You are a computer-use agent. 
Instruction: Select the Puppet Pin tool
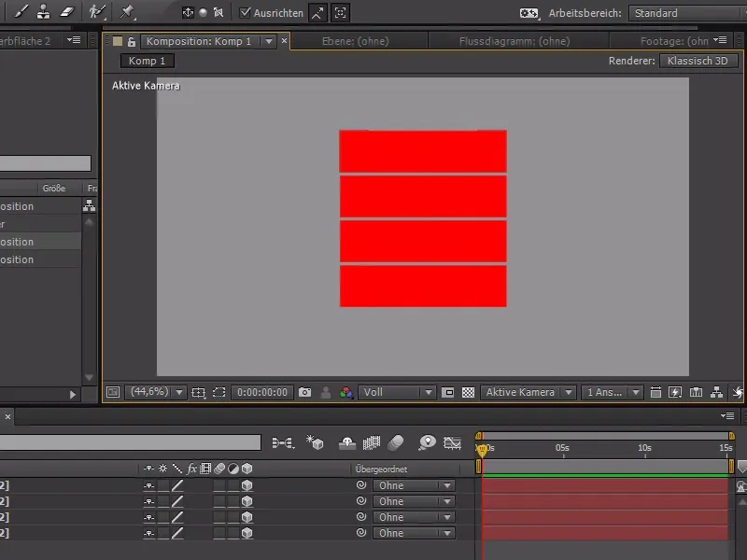127,12
